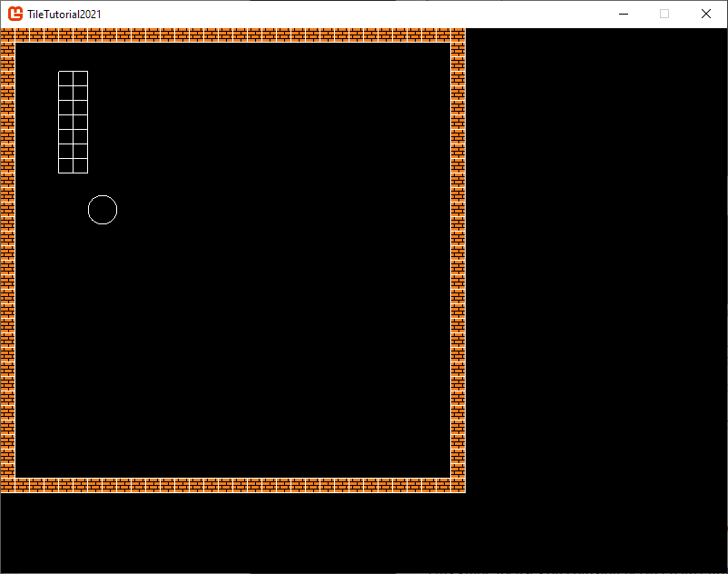Minimize the TileTutorial2021 window
This screenshot has height=574, width=728.
pyautogui.click(x=624, y=14)
